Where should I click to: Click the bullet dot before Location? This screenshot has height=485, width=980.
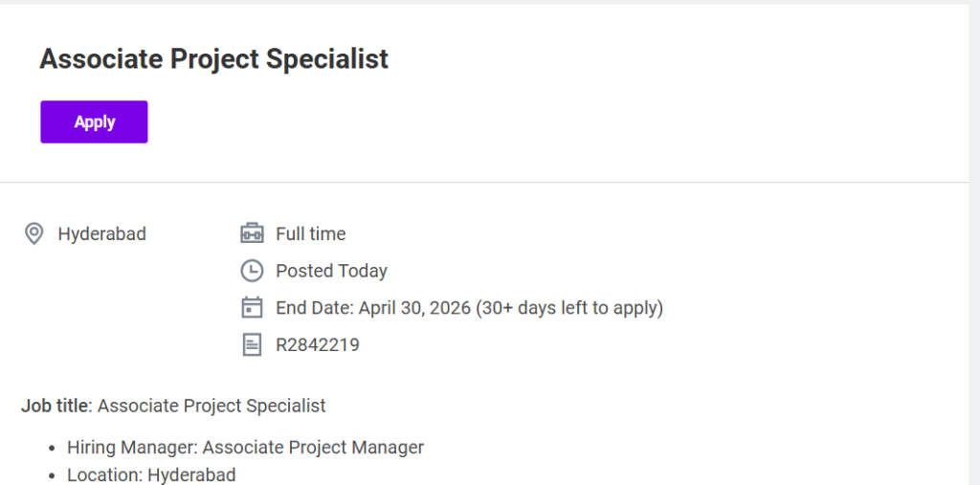tap(51, 475)
